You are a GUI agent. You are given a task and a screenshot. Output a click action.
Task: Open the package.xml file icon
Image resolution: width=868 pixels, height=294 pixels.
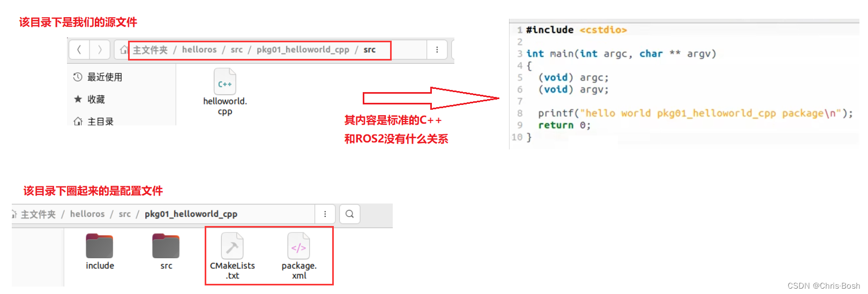pyautogui.click(x=299, y=246)
